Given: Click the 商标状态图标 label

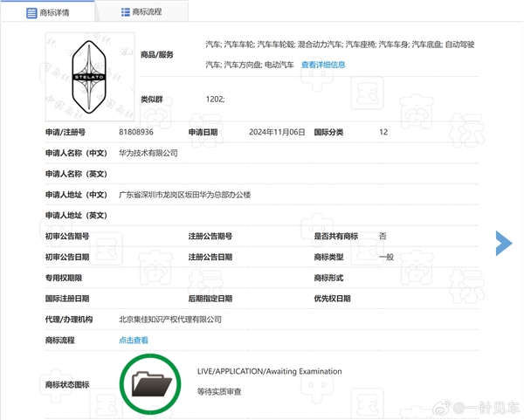Looking at the screenshot, I should [67, 385].
